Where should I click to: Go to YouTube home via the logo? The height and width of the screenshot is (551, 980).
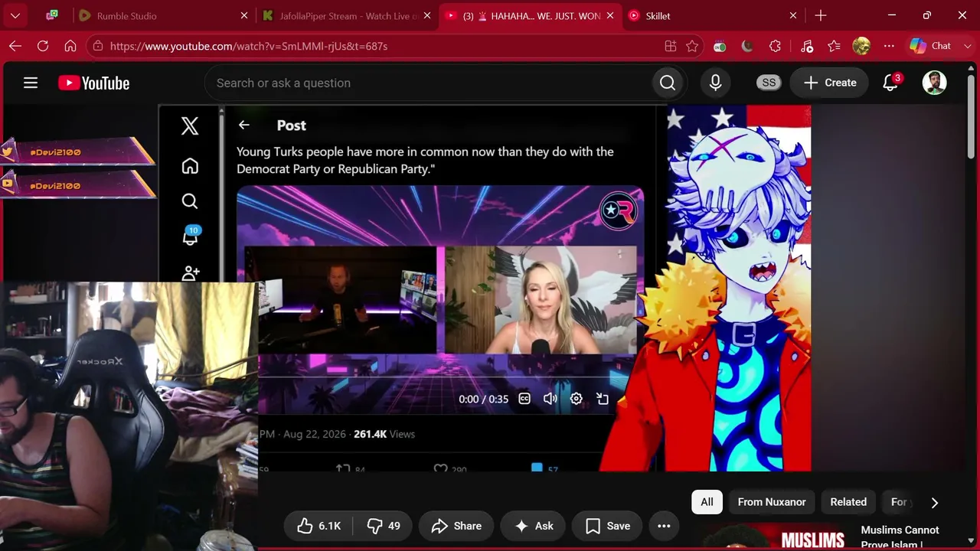94,83
